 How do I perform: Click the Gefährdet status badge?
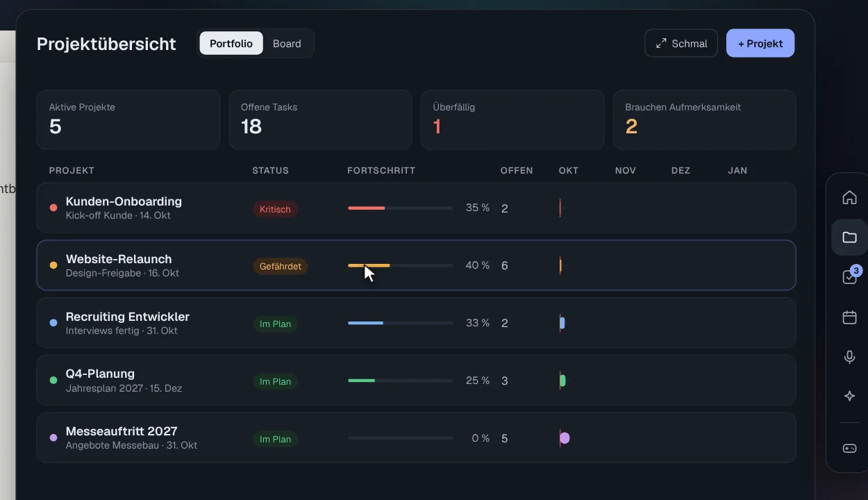click(281, 266)
